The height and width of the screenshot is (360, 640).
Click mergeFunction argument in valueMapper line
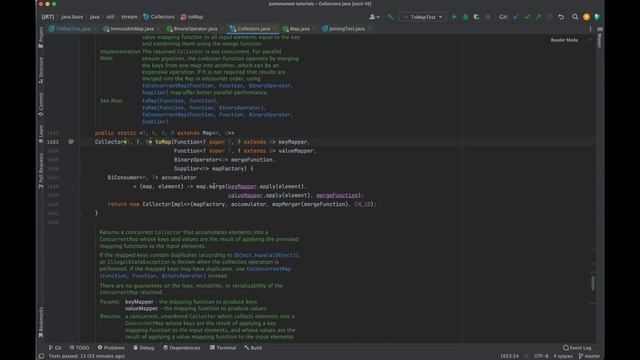point(338,196)
